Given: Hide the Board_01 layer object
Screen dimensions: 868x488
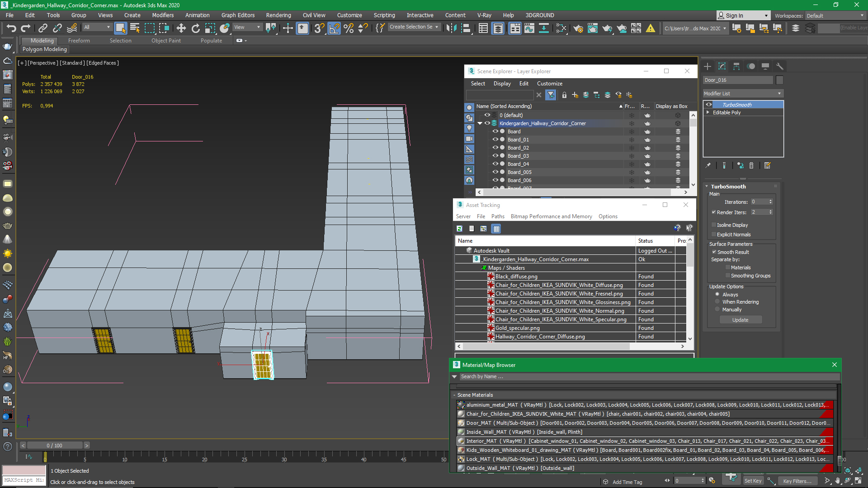Looking at the screenshot, I should (x=495, y=140).
